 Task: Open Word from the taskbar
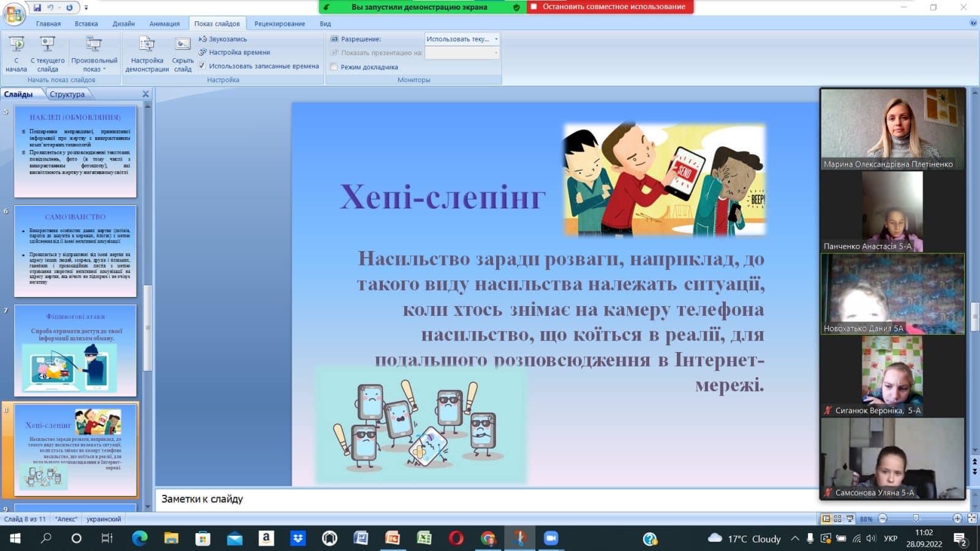361,538
